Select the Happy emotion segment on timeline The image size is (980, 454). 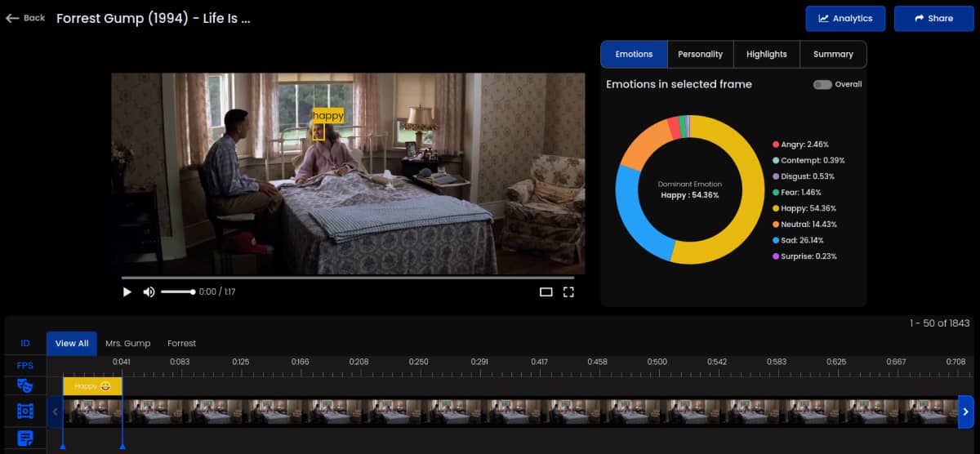[x=92, y=386]
